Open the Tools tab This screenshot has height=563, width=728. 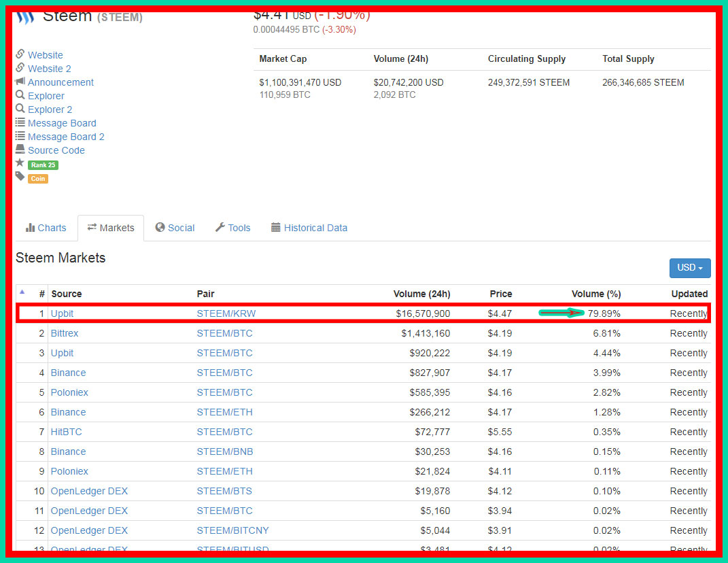(233, 228)
